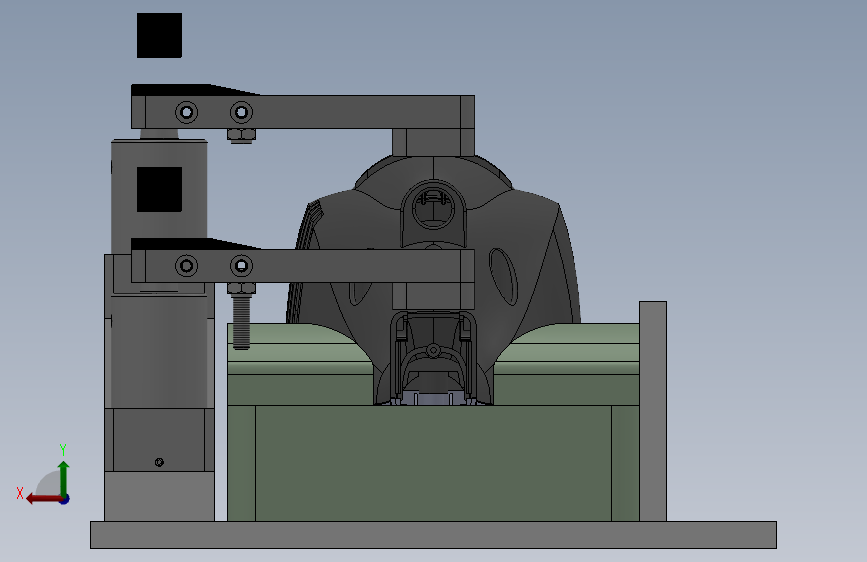Select left socket screw on lower clamp arm

[x=186, y=266]
